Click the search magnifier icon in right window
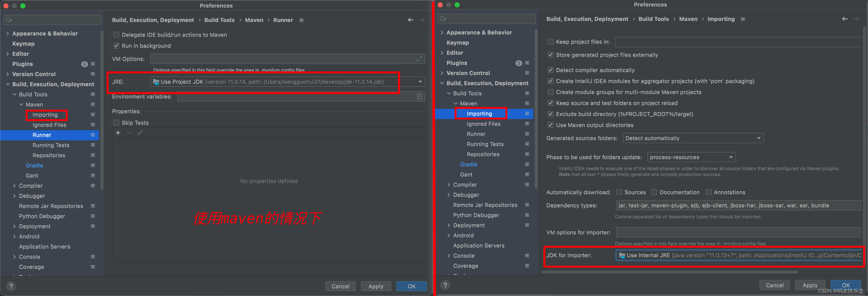This screenshot has width=868, height=296. (x=444, y=19)
